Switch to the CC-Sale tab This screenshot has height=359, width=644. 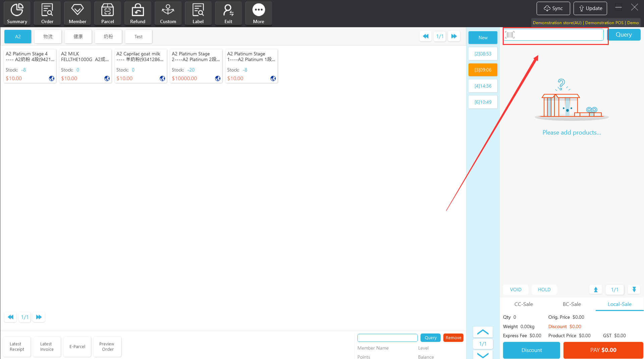(x=524, y=304)
